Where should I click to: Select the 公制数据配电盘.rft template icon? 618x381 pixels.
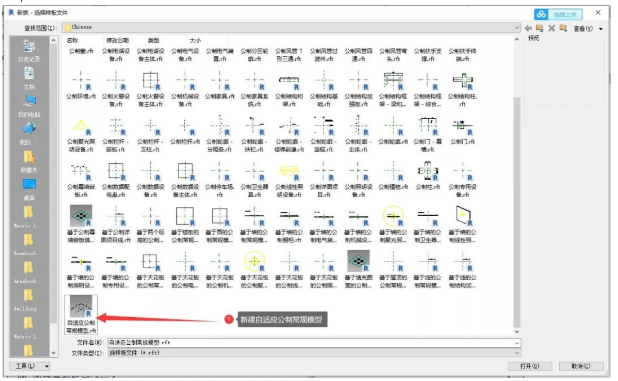click(116, 171)
